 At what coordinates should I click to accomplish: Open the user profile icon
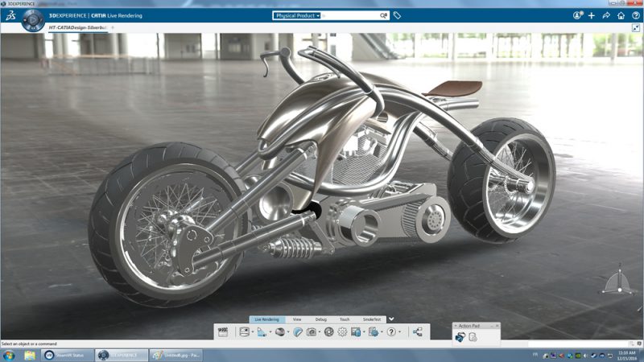(578, 15)
